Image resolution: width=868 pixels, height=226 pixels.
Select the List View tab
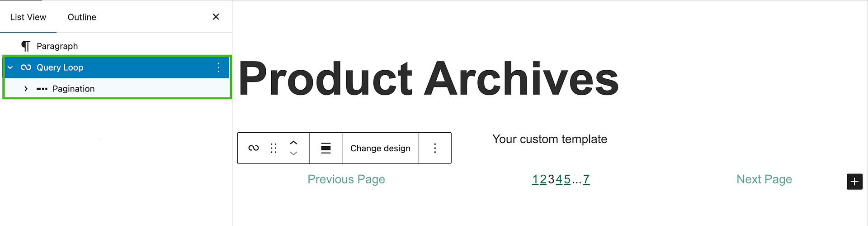tap(28, 17)
